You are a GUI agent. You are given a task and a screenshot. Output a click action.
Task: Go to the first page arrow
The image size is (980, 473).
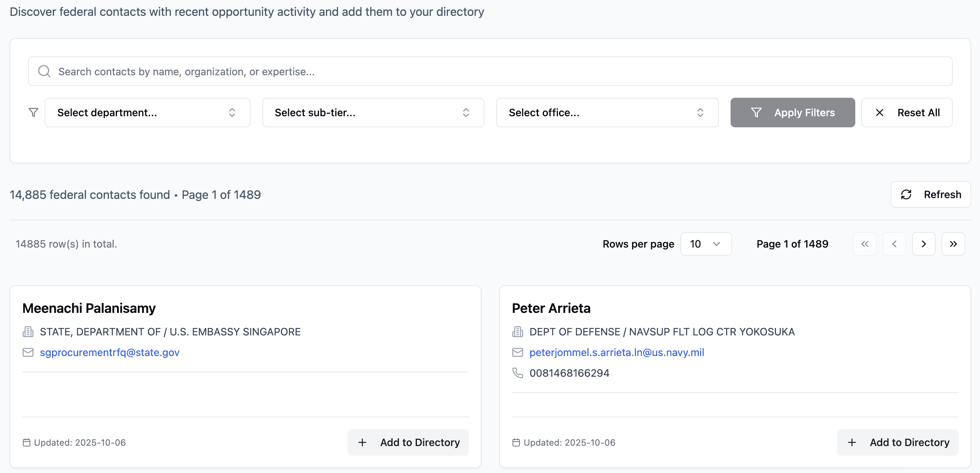pos(865,244)
